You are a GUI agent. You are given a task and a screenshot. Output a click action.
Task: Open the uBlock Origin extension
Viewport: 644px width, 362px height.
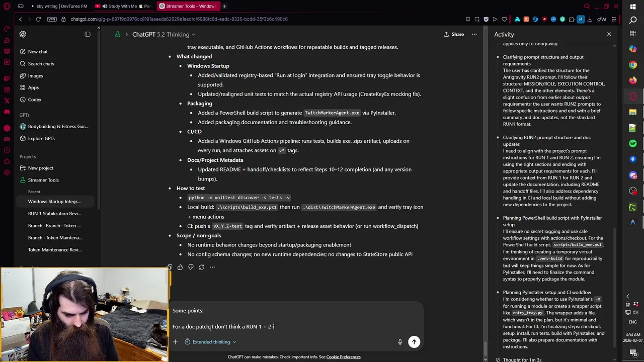(x=544, y=19)
